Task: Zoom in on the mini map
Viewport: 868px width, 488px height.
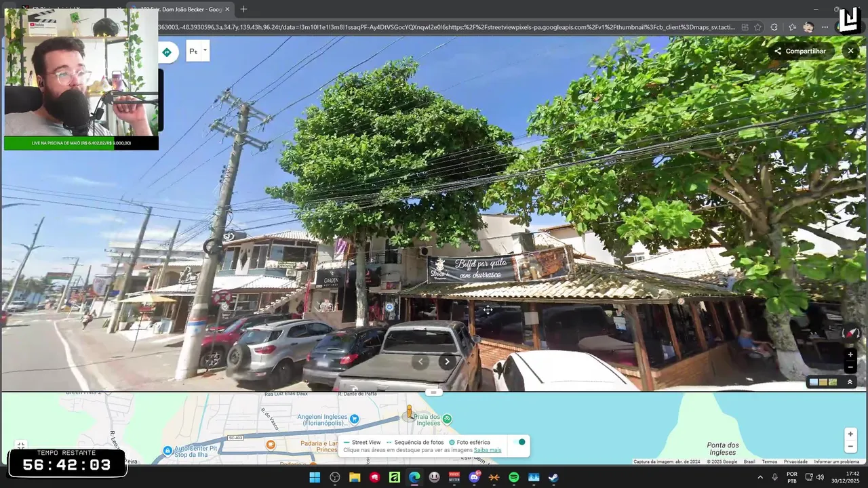Action: coord(850,434)
